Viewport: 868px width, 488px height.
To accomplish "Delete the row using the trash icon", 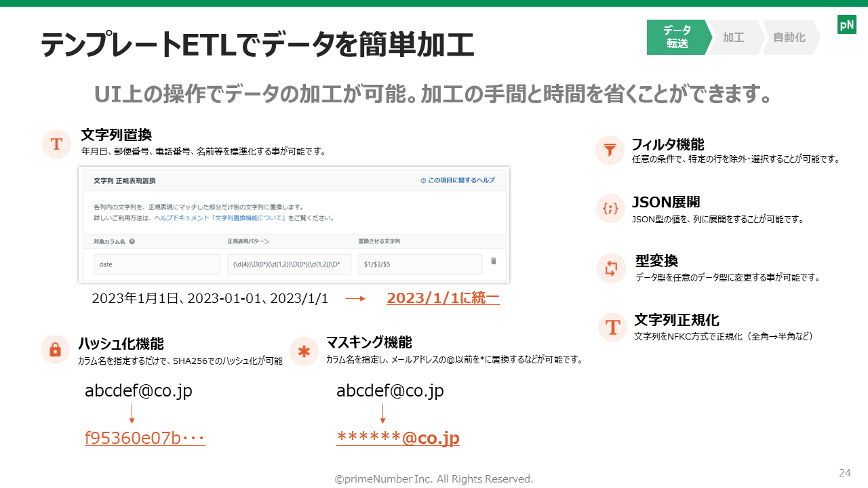I will [x=493, y=261].
